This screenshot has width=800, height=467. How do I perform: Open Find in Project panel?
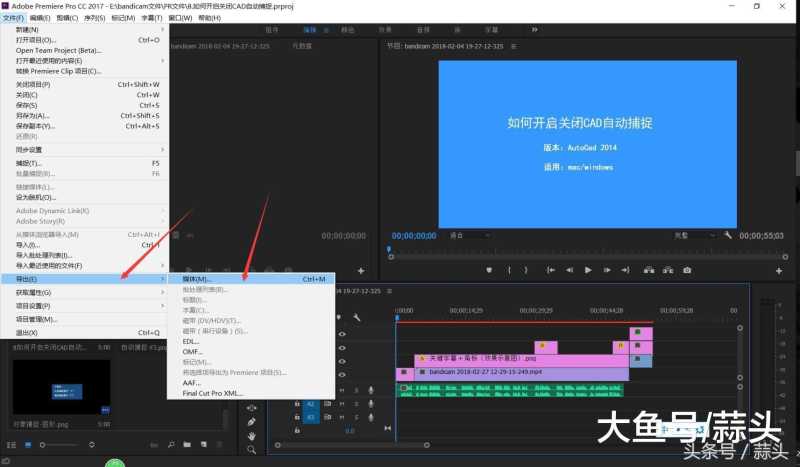coord(171,445)
